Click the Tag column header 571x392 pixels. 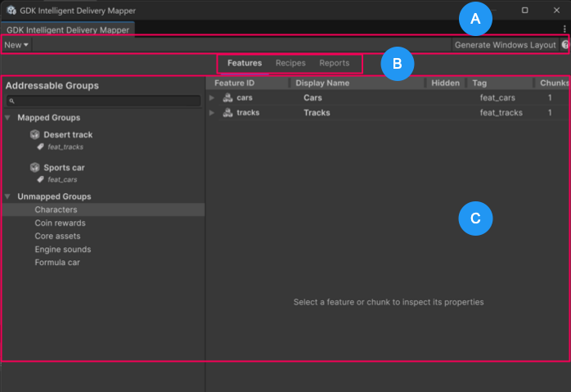pyautogui.click(x=500, y=83)
